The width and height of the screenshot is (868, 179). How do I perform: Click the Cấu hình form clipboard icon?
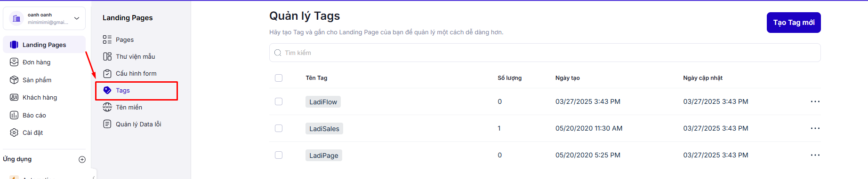click(107, 73)
